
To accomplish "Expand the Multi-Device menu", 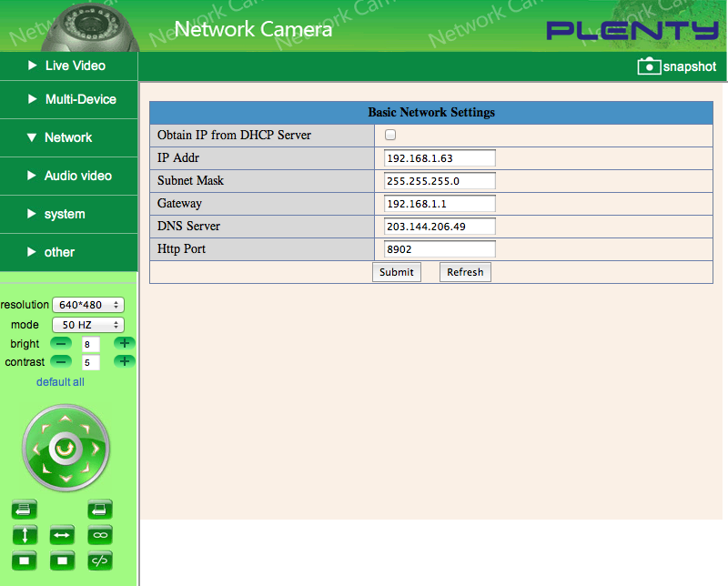I will (x=69, y=99).
